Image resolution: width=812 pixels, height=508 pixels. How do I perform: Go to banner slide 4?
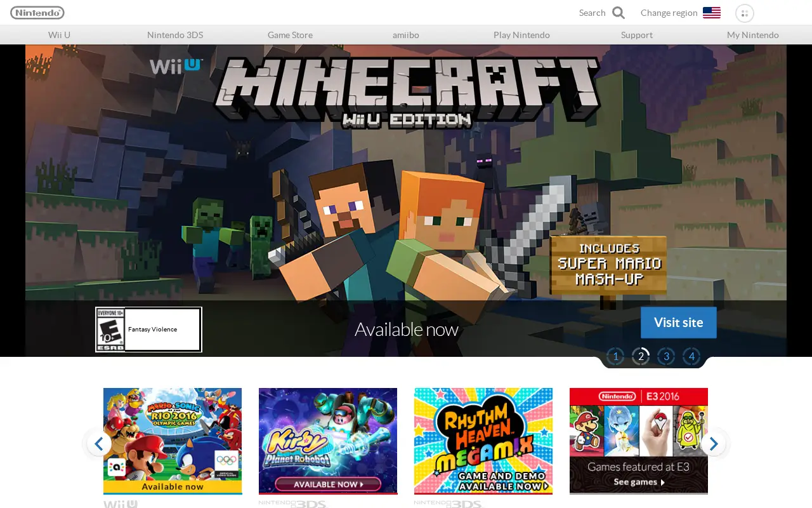tap(691, 356)
